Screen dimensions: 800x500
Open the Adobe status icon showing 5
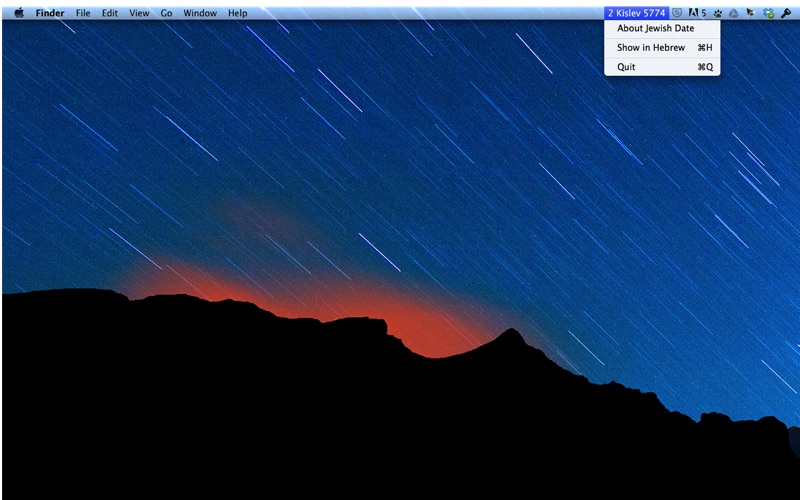[697, 13]
